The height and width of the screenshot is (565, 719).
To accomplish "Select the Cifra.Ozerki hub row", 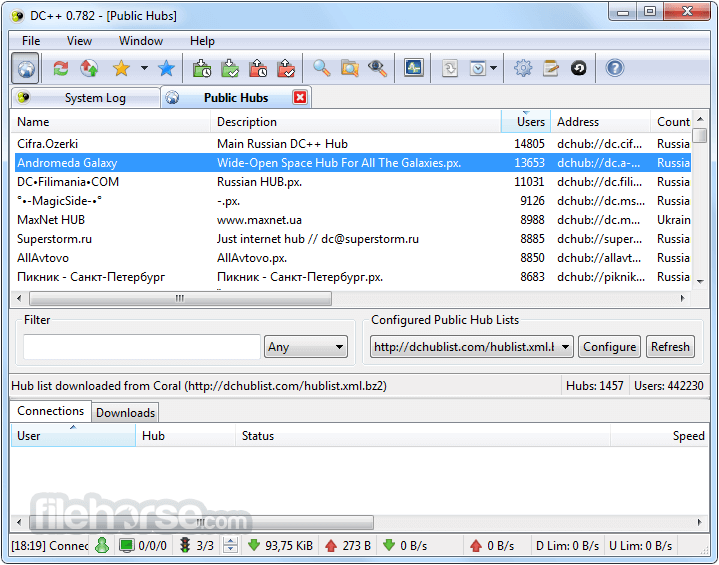I will (x=353, y=144).
